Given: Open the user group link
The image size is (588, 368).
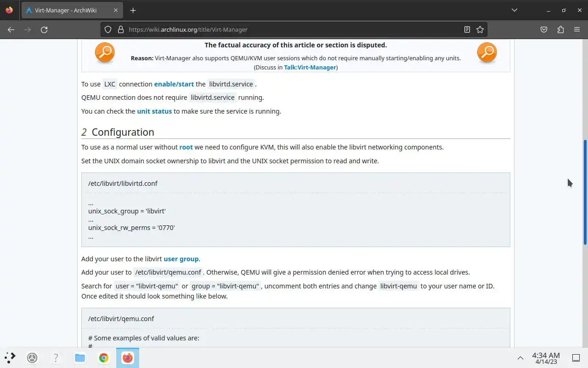Looking at the screenshot, I should [181, 259].
